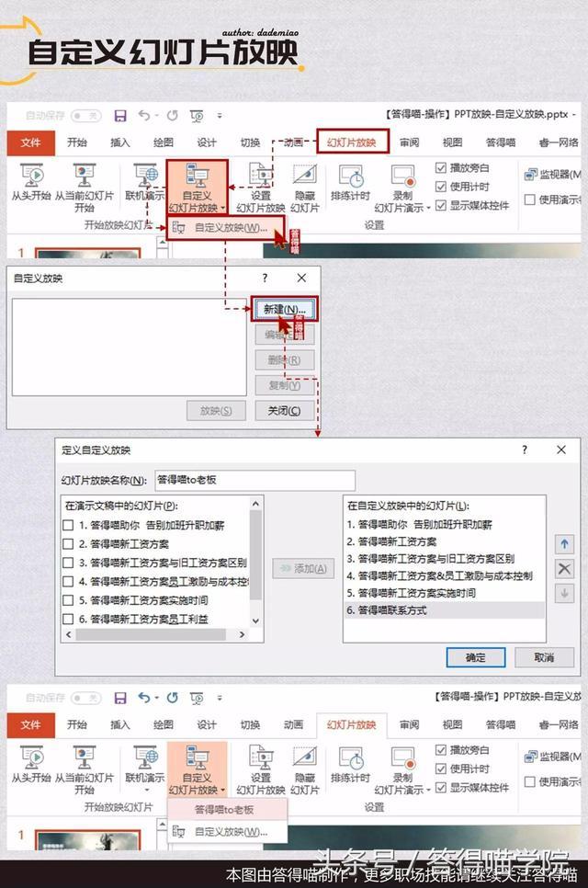Screen dimensions: 588x888
Task: Switch to 设计 tab in lower ribbon
Action: [206, 724]
